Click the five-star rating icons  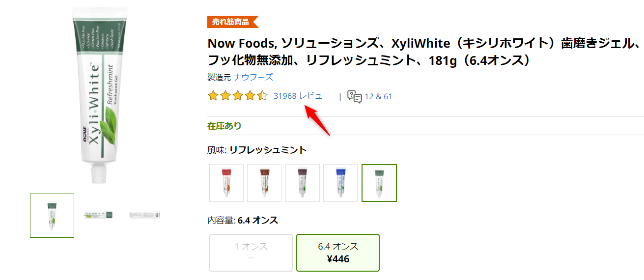pyautogui.click(x=238, y=96)
